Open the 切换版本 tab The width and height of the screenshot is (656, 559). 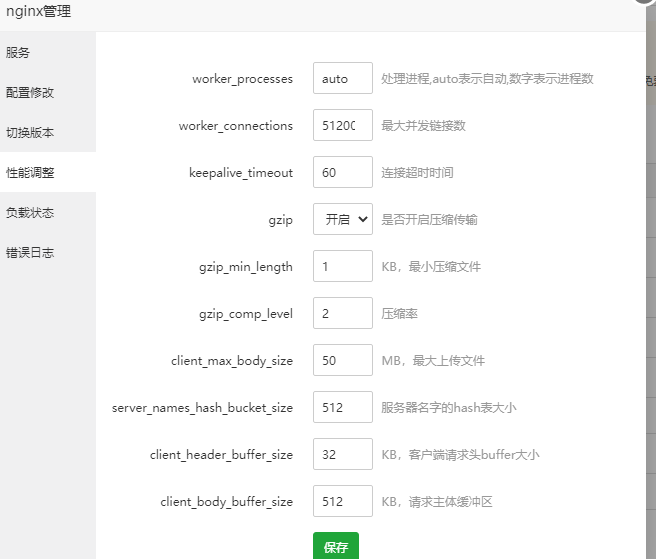point(48,133)
